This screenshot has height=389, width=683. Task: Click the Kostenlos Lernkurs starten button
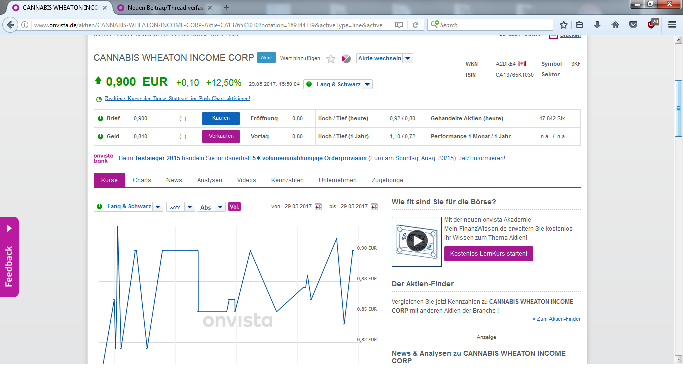pos(488,253)
